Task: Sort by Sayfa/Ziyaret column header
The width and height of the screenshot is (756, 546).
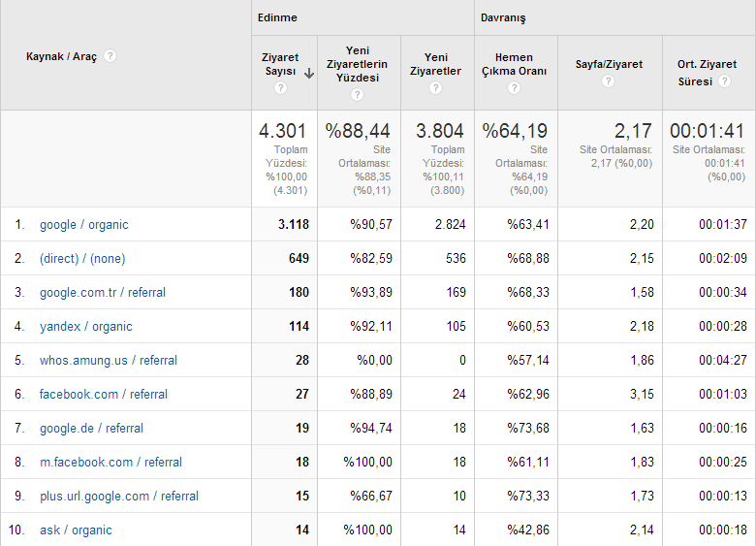Action: point(609,64)
